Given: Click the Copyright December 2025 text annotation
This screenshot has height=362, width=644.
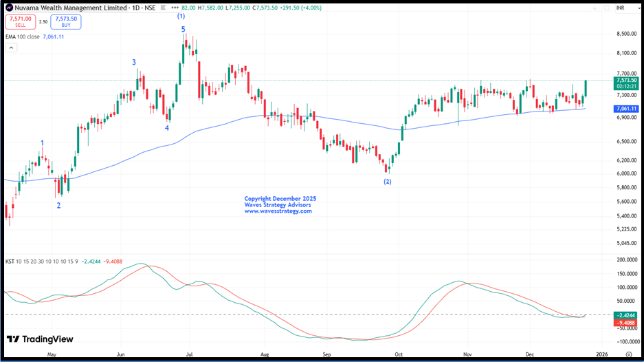Looking at the screenshot, I should point(280,199).
